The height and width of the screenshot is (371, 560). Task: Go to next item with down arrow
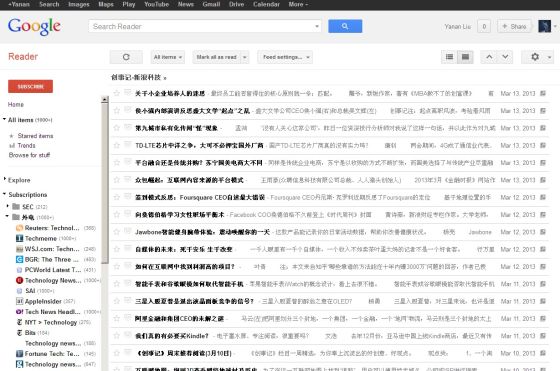505,57
